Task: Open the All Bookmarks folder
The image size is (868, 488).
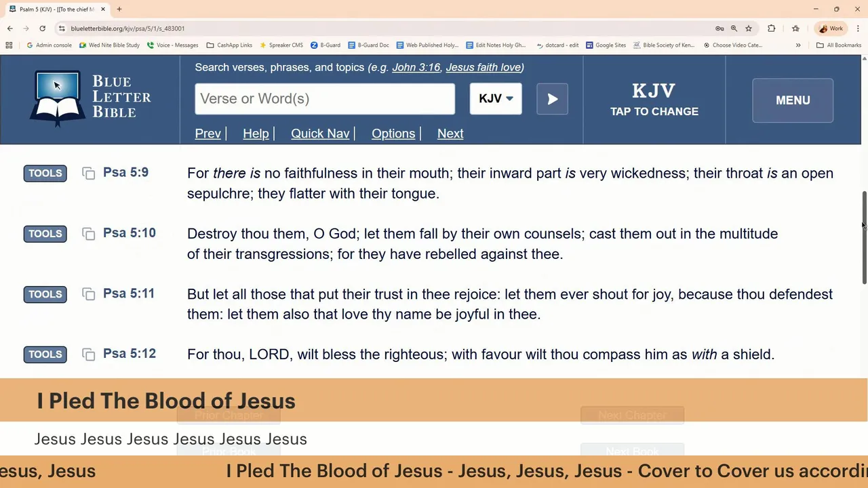Action: pyautogui.click(x=839, y=45)
